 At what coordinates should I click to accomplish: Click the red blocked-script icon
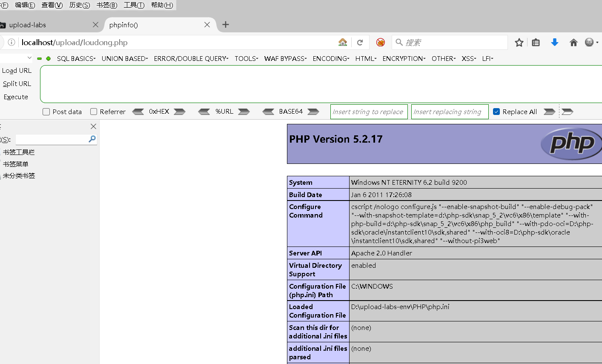click(381, 42)
